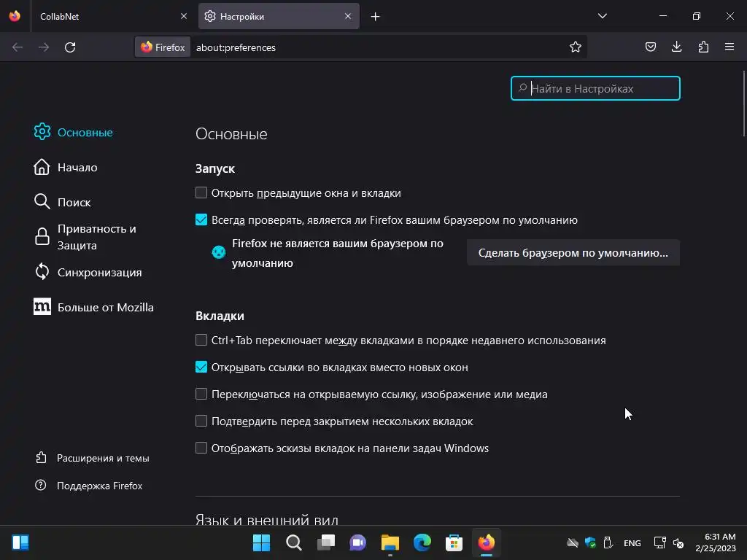This screenshot has width=747, height=560.
Task: Click the forward navigation arrow
Action: 44,47
